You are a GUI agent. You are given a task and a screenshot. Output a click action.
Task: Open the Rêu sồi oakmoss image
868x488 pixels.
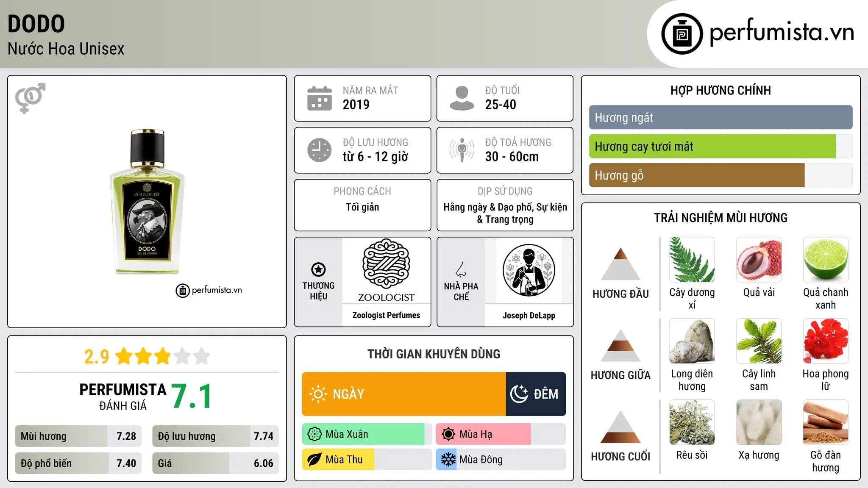[x=692, y=422]
